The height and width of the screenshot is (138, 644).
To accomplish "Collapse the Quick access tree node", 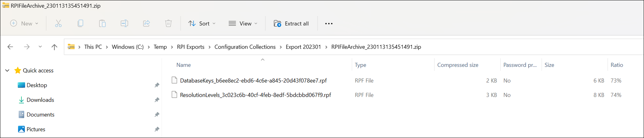I will [7, 71].
